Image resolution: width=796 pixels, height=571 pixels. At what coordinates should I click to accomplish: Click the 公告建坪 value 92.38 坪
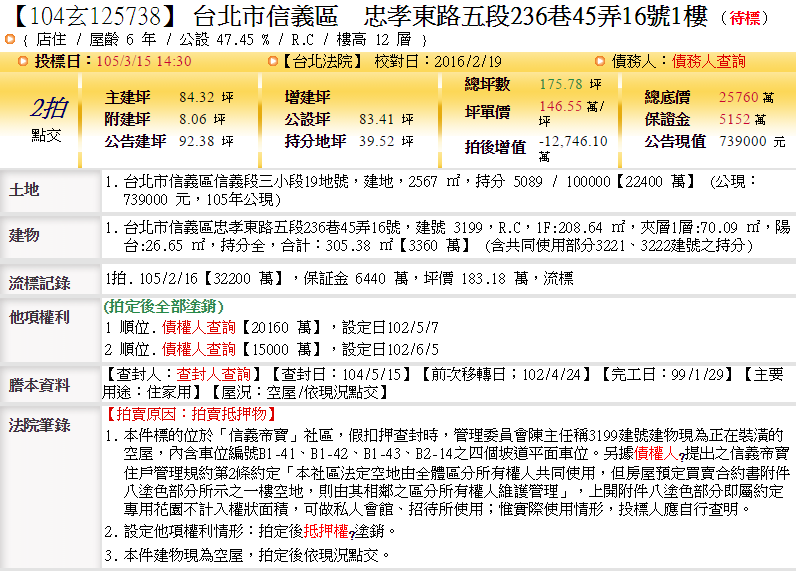pyautogui.click(x=206, y=141)
